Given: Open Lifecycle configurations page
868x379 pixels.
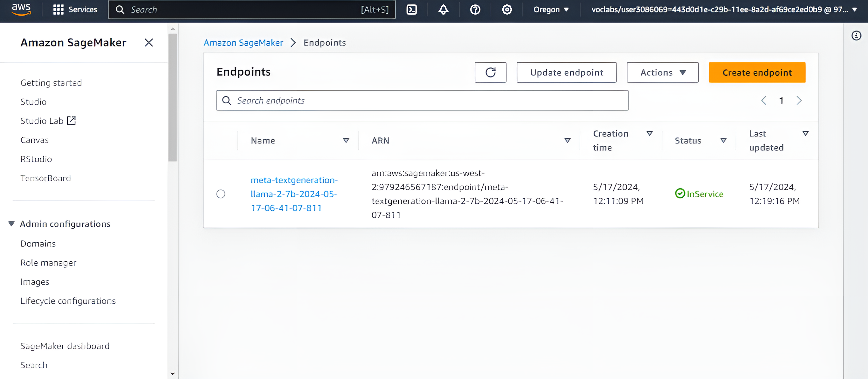Looking at the screenshot, I should coord(68,300).
